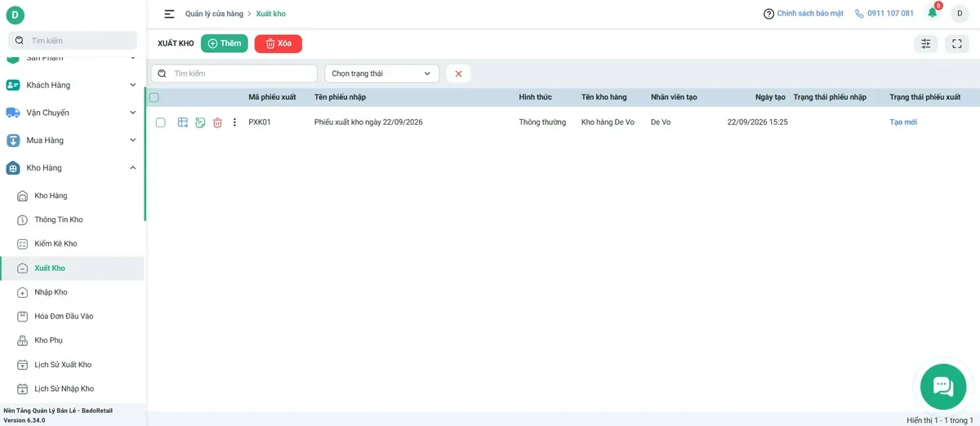The image size is (980, 426).
Task: Click the Mua Hàng download icon
Action: (13, 140)
